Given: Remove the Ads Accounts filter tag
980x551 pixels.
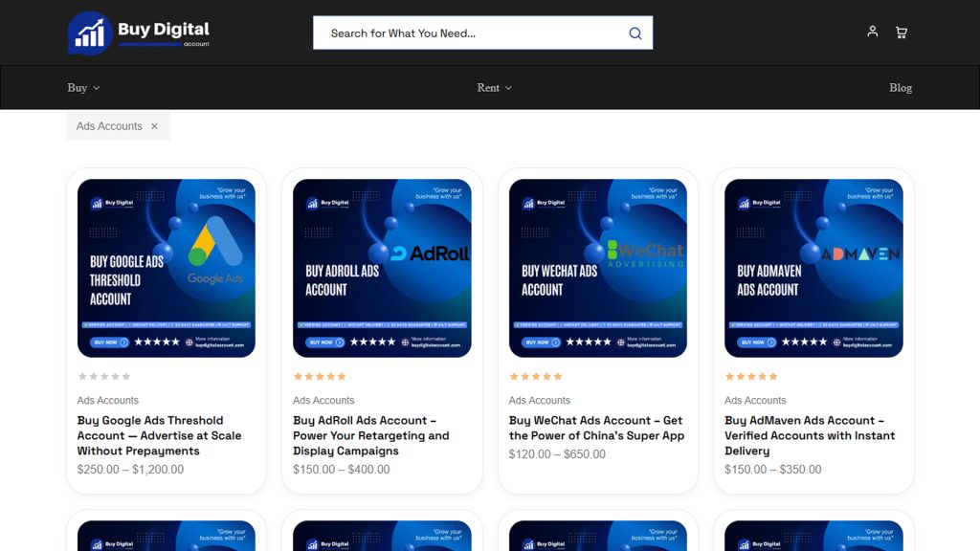Looking at the screenshot, I should (154, 126).
